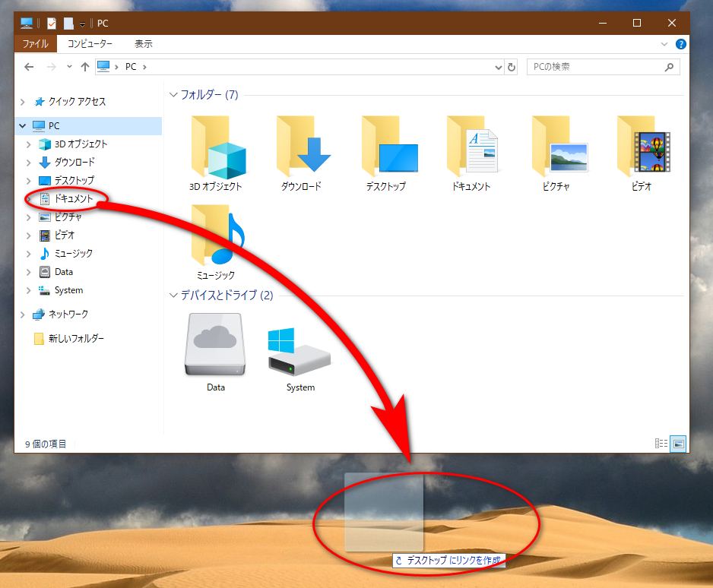The width and height of the screenshot is (713, 588).
Task: Open the address bar history dropdown
Action: (498, 67)
